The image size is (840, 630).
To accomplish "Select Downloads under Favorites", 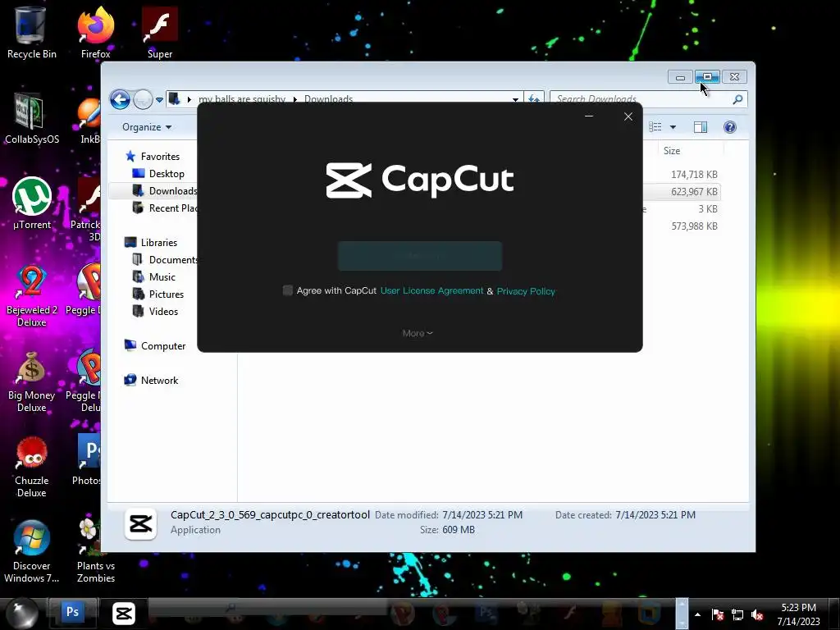I will tap(165, 190).
